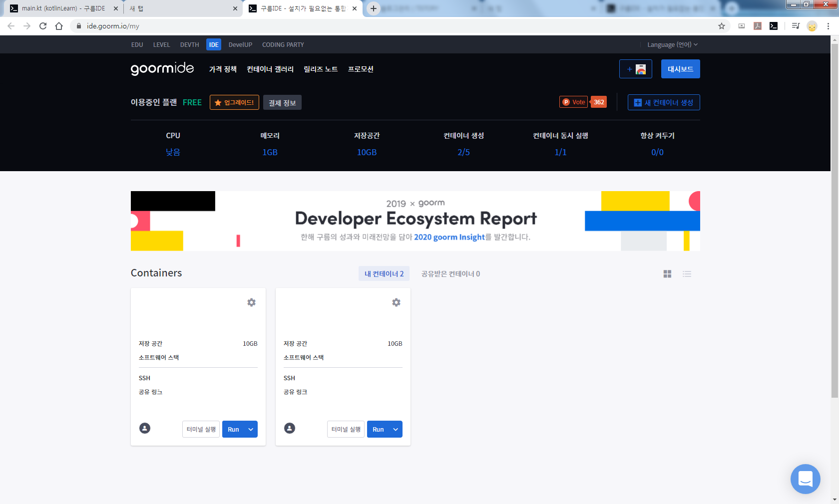This screenshot has width=839, height=504.
Task: Click the goormide logo
Action: click(x=162, y=69)
